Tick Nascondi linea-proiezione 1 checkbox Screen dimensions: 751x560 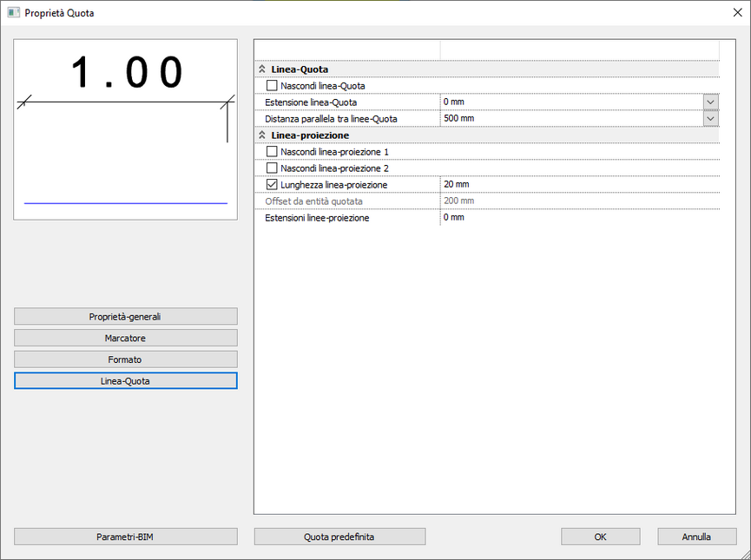272,152
